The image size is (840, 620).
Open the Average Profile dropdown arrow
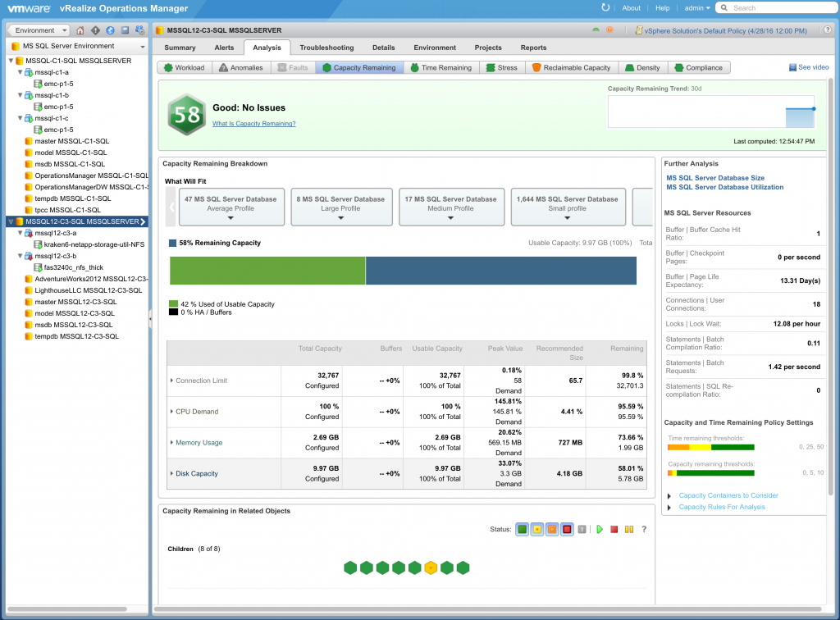pyautogui.click(x=231, y=218)
